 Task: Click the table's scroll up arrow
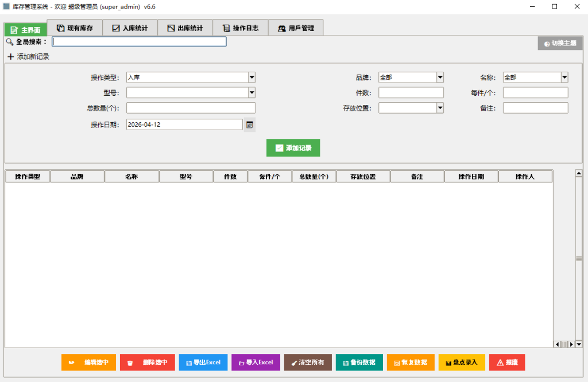[579, 173]
